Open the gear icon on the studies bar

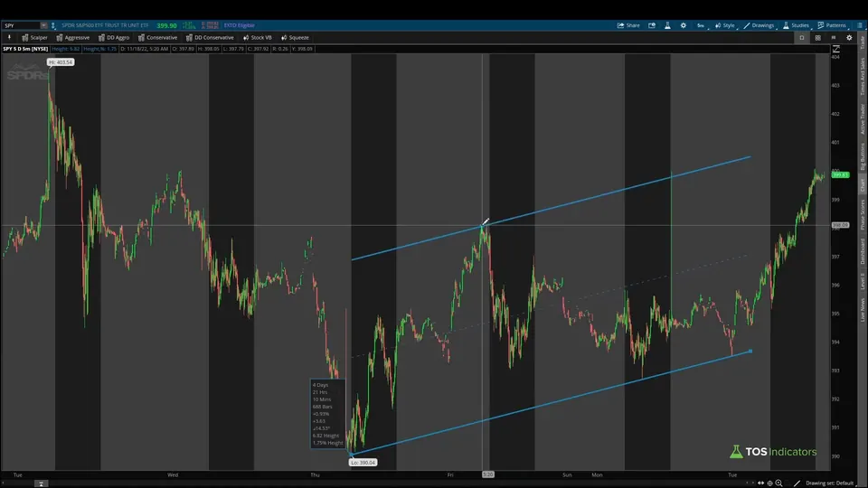849,38
